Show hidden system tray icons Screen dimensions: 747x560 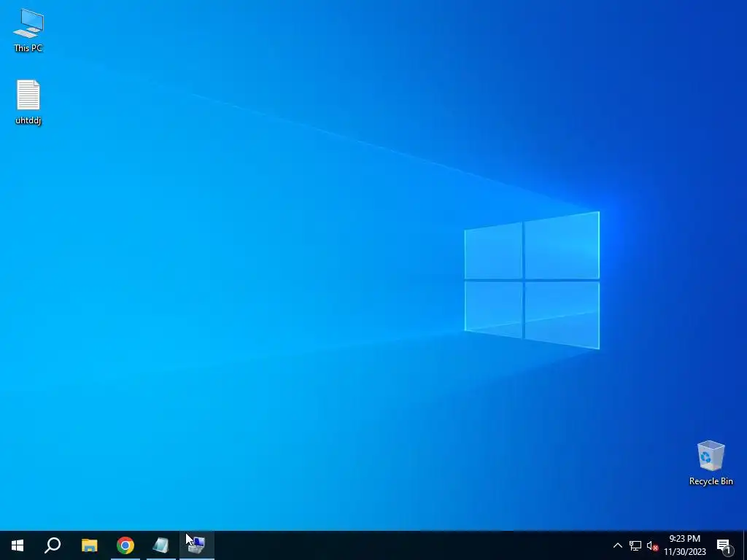point(617,545)
